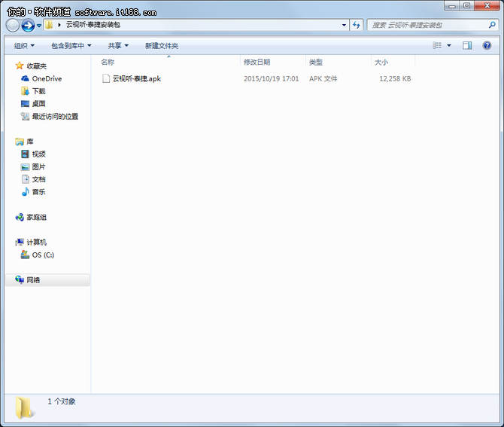Image resolution: width=504 pixels, height=427 pixels.
Task: Select the file 云视听-泰捷.apk
Action: click(x=137, y=78)
